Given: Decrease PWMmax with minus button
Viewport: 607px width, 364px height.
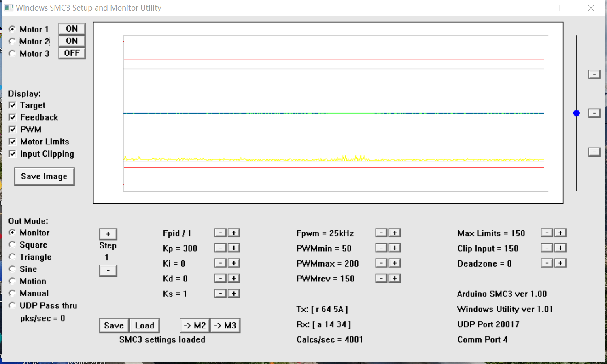Looking at the screenshot, I should 381,263.
